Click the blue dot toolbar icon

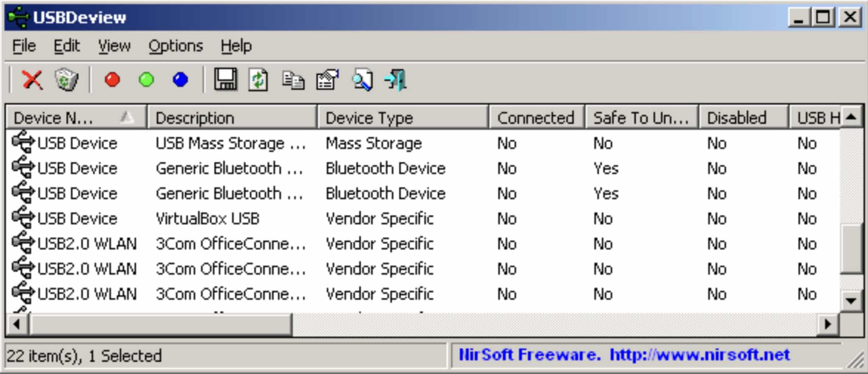point(181,80)
